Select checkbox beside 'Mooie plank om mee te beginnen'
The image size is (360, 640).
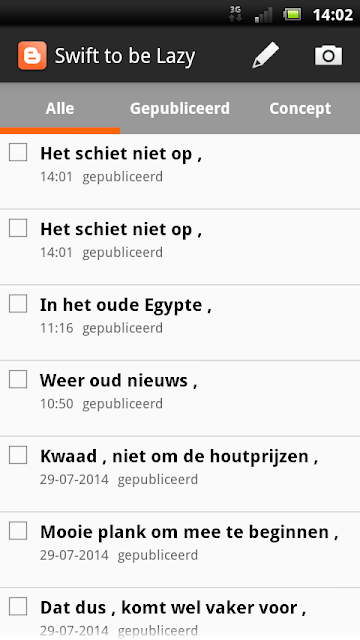(18, 531)
